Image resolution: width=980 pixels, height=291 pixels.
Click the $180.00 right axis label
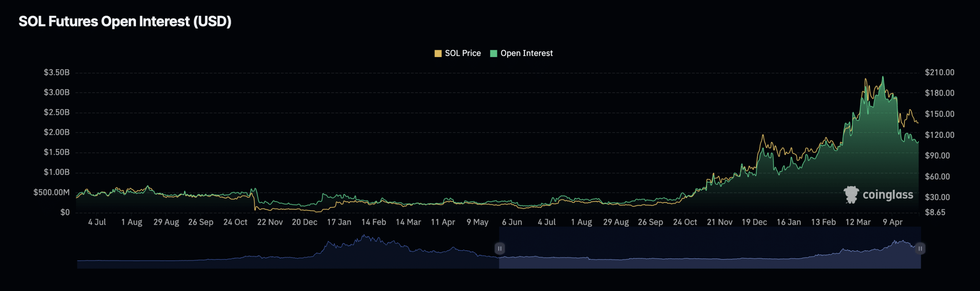click(939, 93)
